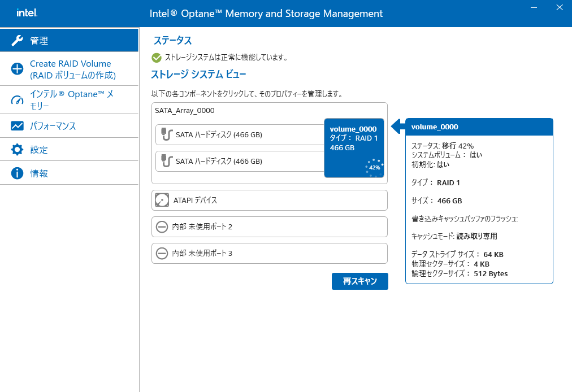This screenshot has width=572, height=392.
Task: Click the ストレージ システム ビュー heading
Action: click(198, 75)
